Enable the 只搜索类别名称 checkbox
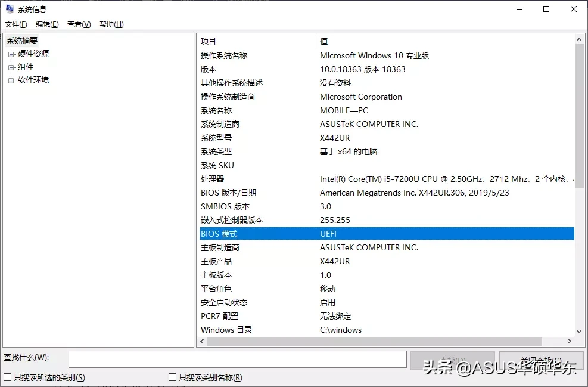This screenshot has height=387, width=588. click(171, 377)
